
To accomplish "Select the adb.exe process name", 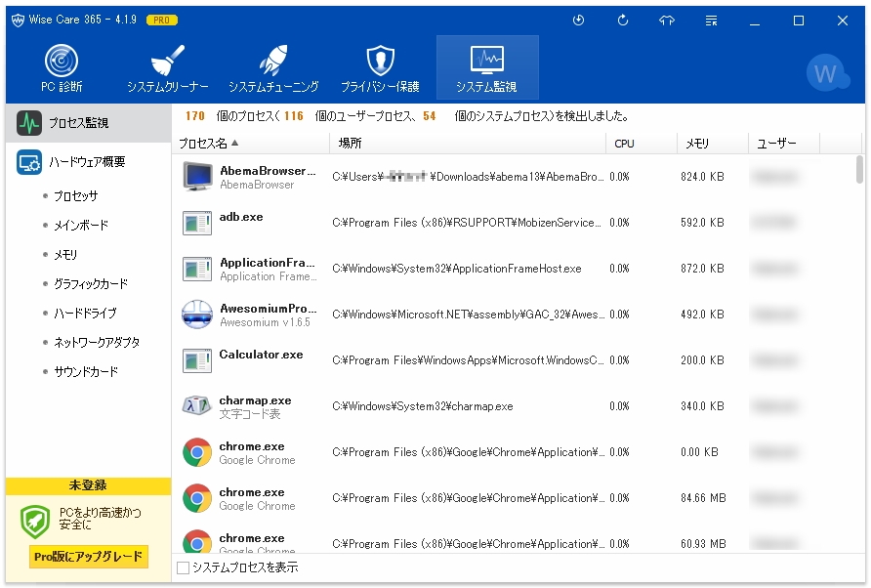I will (x=241, y=217).
